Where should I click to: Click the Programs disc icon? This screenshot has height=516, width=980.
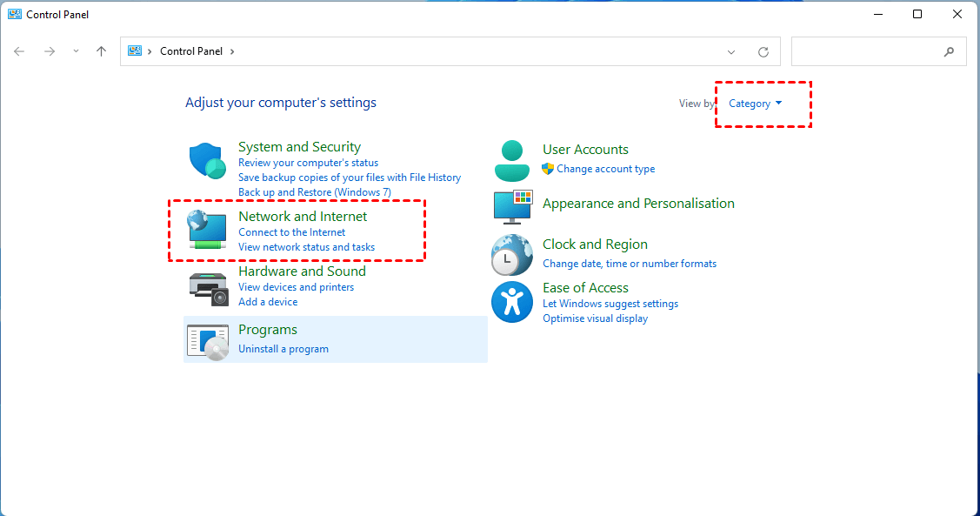[x=208, y=342]
